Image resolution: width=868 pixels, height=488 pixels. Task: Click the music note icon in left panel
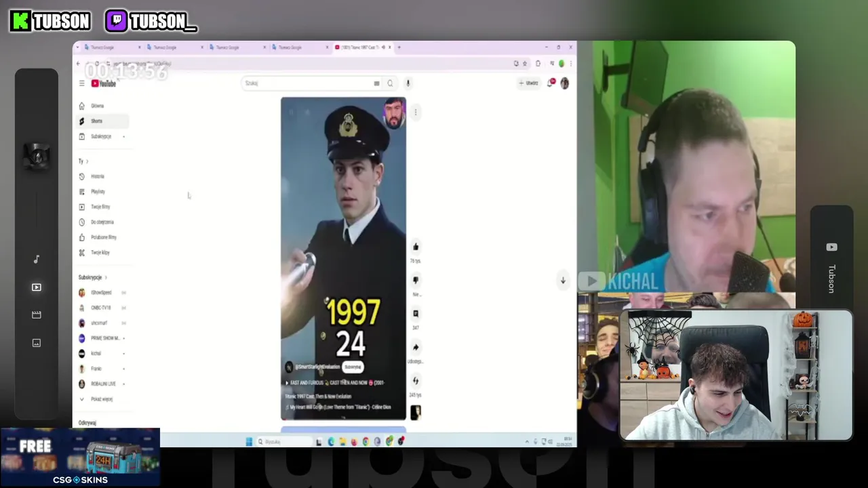click(37, 260)
